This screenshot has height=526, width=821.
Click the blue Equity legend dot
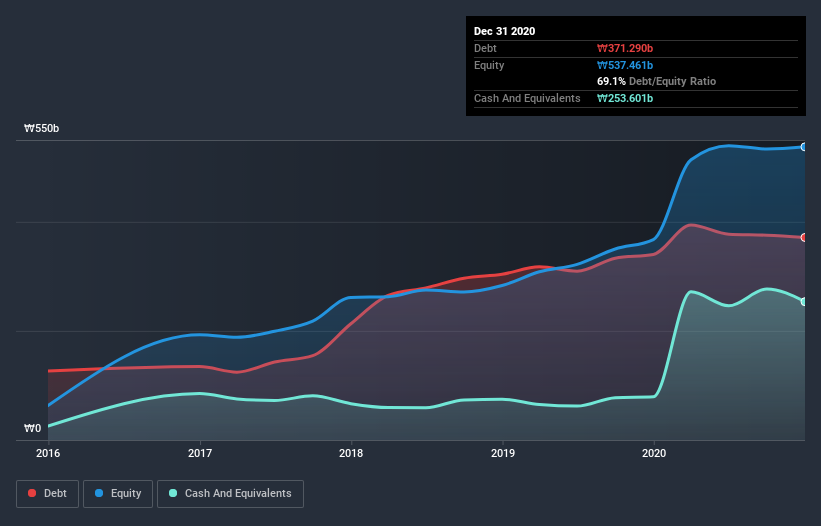(99, 493)
